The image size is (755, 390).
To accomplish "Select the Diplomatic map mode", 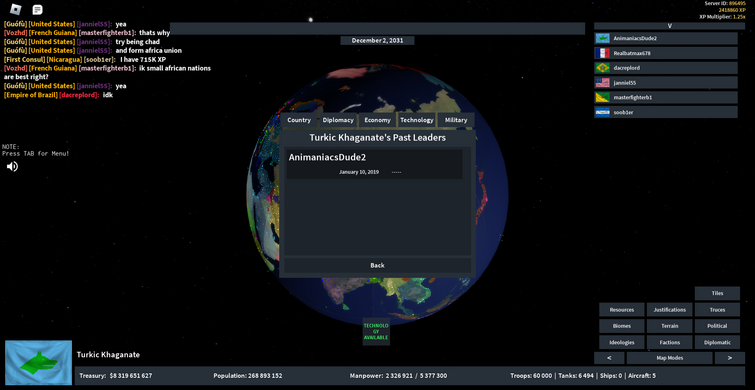I will pos(717,342).
